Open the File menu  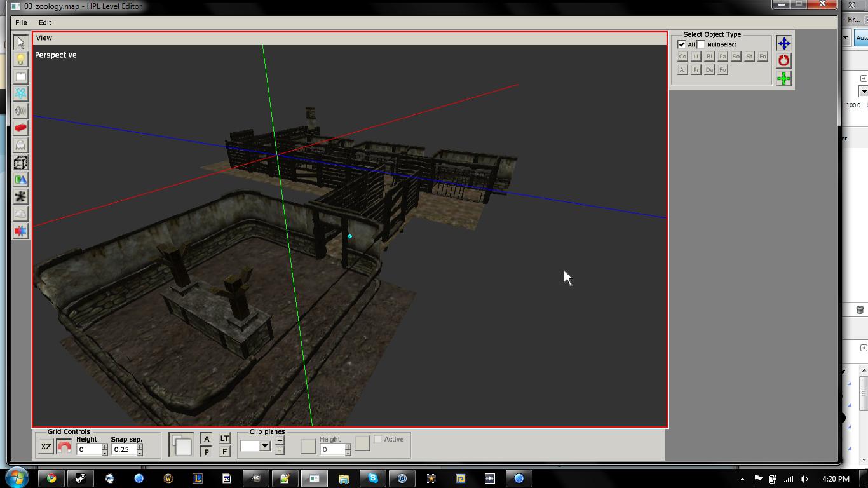point(21,22)
